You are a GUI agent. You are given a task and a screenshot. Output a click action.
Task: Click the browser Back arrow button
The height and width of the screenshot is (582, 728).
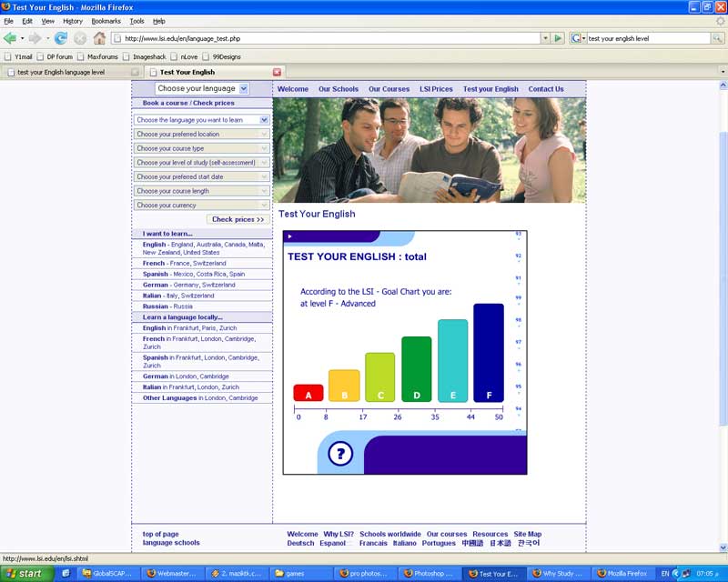point(10,38)
